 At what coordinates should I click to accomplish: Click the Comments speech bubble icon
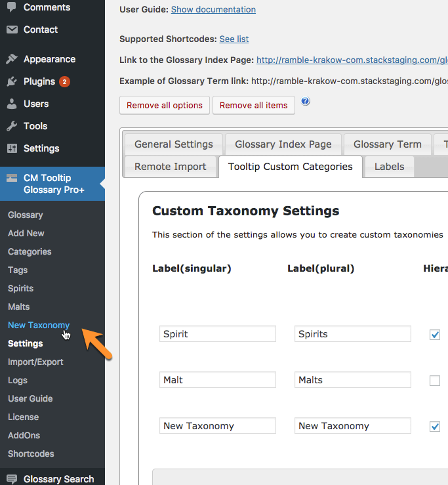[x=12, y=7]
